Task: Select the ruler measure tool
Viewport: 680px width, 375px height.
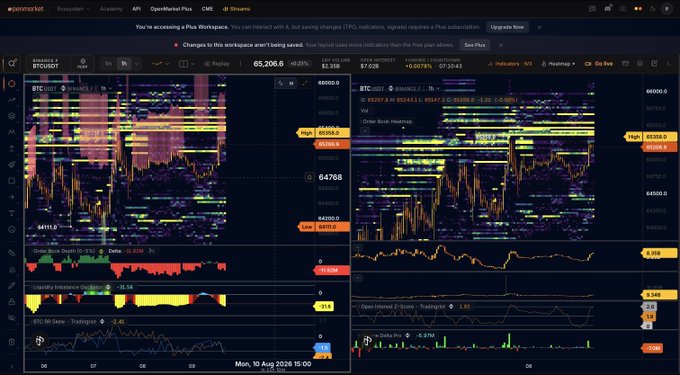Action: click(x=12, y=253)
